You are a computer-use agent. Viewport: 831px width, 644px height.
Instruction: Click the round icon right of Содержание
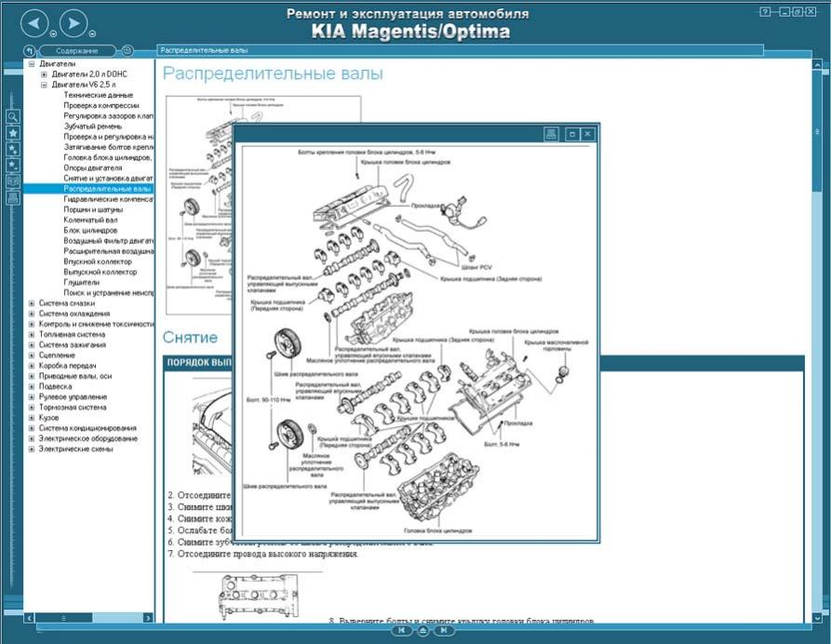click(127, 51)
